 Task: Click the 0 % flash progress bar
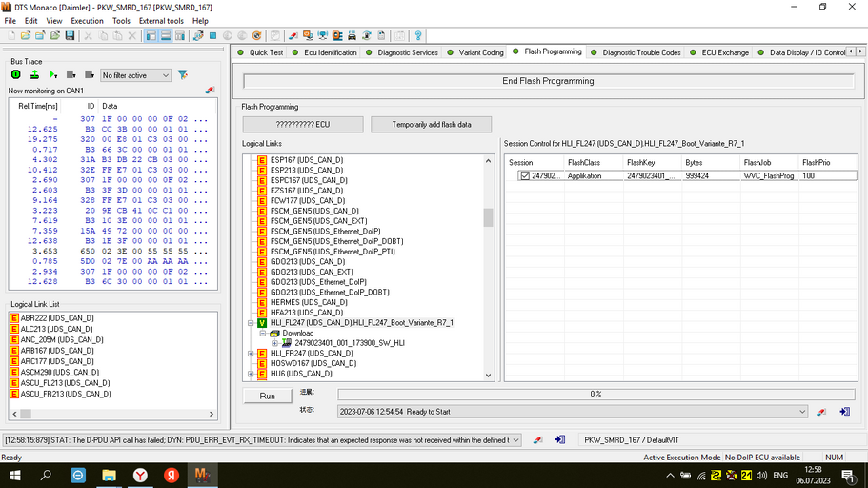click(x=595, y=394)
